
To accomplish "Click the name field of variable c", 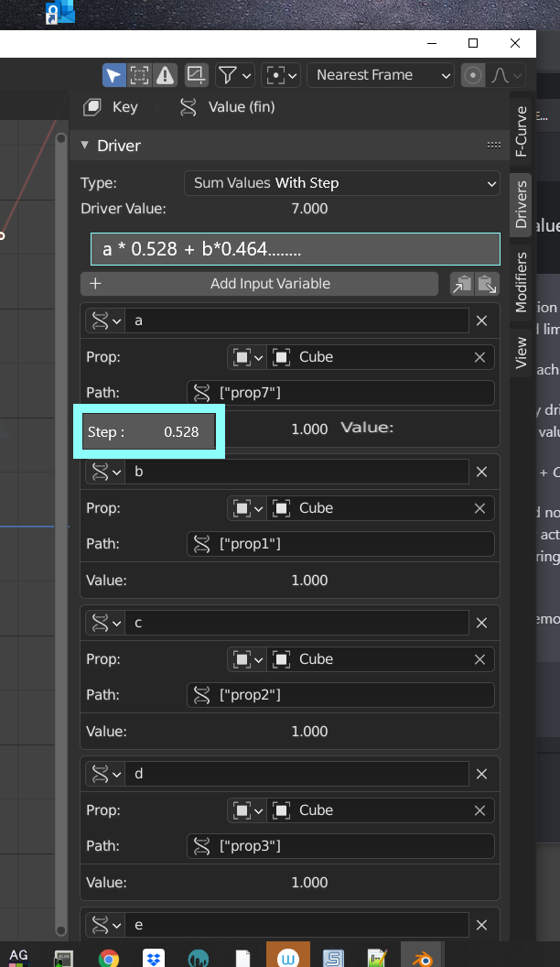I will [x=297, y=623].
